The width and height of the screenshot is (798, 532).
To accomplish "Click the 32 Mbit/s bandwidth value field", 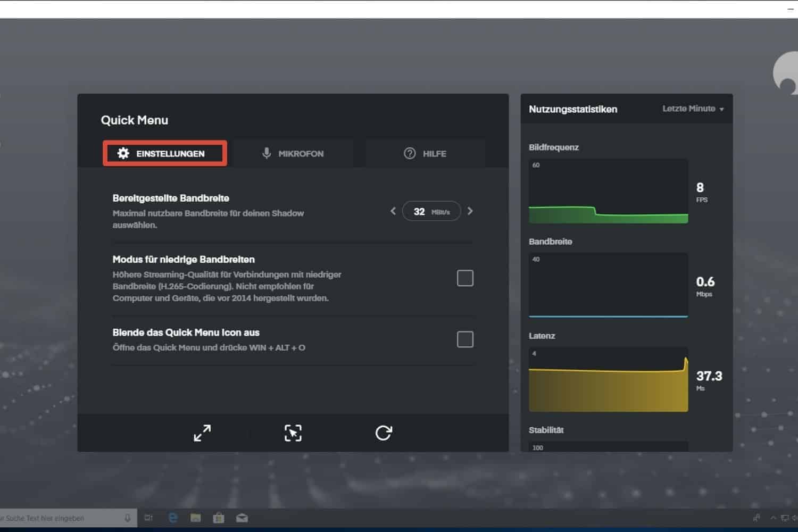I will click(431, 211).
